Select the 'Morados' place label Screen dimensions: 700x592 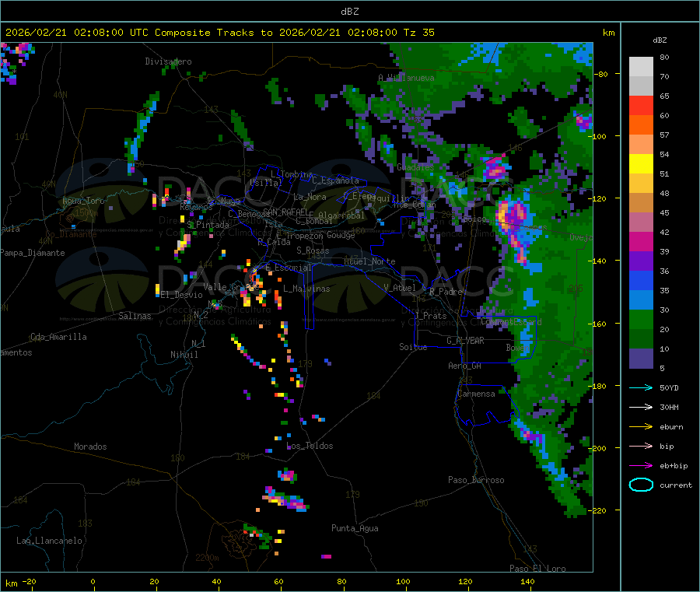click(90, 447)
